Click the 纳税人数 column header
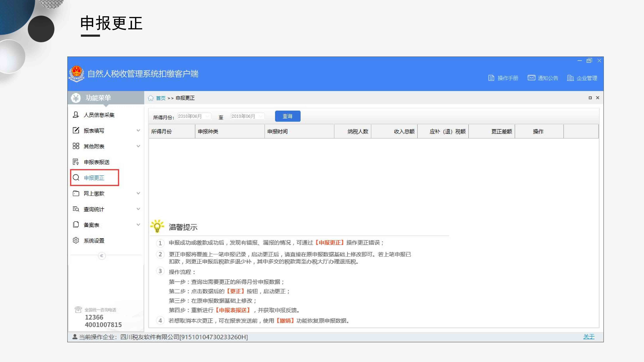Image resolution: width=644 pixels, height=362 pixels. click(352, 131)
